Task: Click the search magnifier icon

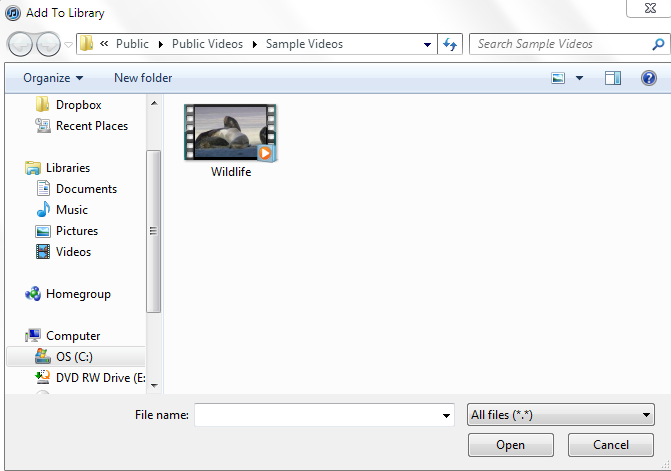Action: [x=657, y=44]
